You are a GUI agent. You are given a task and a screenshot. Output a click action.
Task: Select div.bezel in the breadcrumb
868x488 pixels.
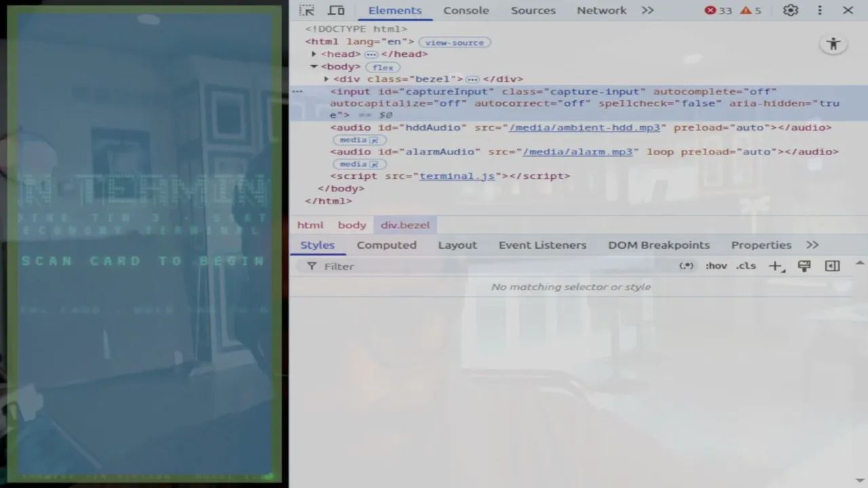[x=405, y=225]
